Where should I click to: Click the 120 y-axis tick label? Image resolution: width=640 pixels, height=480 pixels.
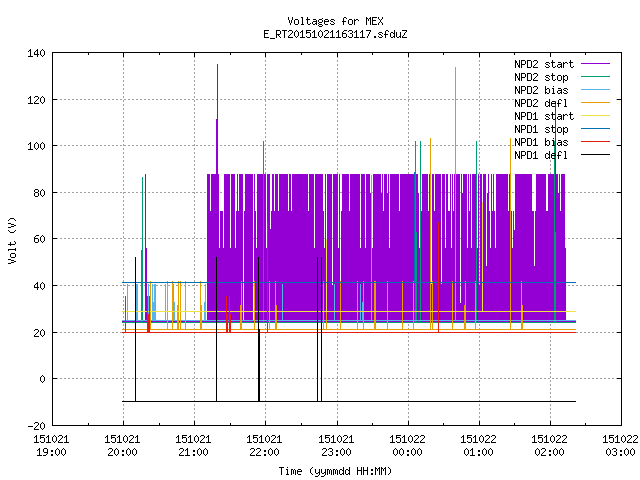pos(36,100)
